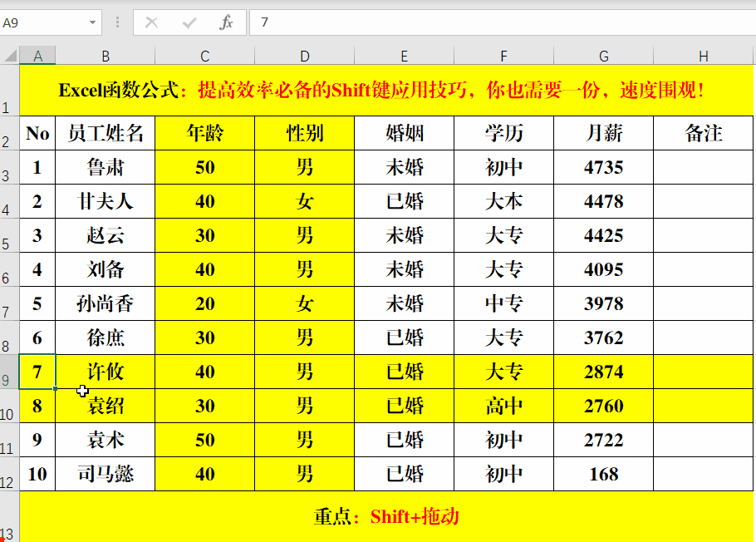Click the Cancel (X) formula bar icon

tap(151, 22)
